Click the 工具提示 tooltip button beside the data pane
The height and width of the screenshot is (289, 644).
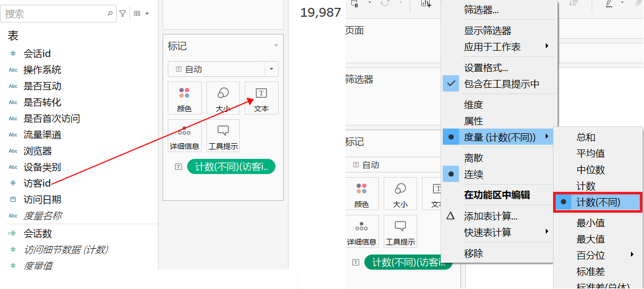click(x=223, y=136)
